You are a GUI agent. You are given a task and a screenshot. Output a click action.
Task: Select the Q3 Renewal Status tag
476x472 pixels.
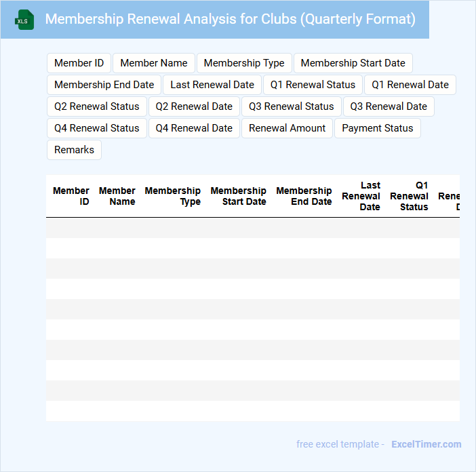pyautogui.click(x=292, y=106)
